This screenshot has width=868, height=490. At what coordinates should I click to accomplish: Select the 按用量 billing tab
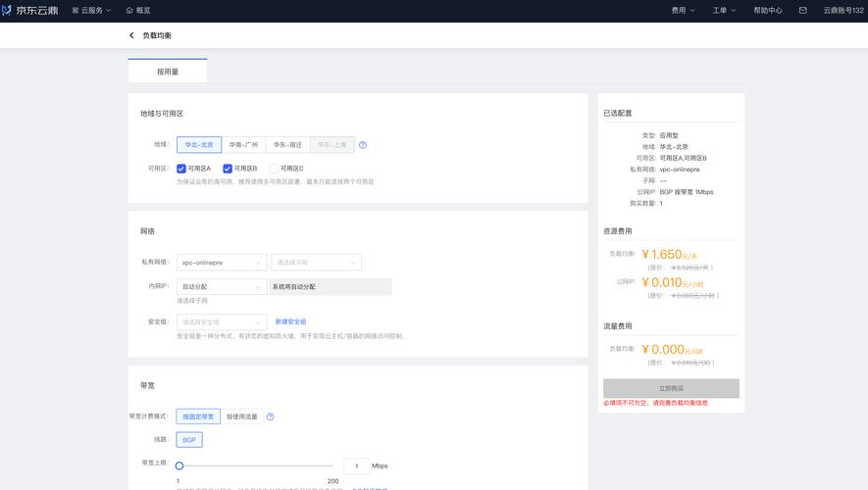click(168, 72)
